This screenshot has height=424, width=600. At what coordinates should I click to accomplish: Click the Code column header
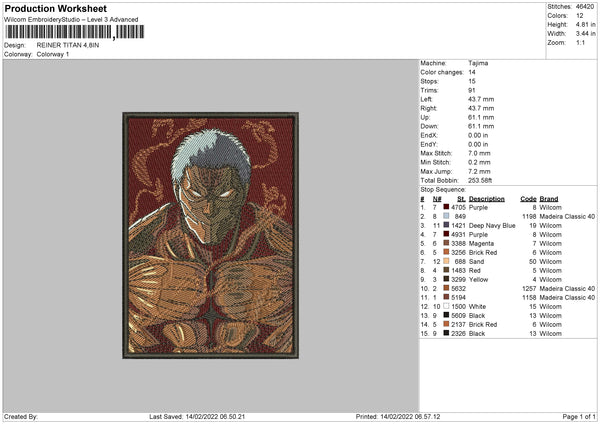528,199
